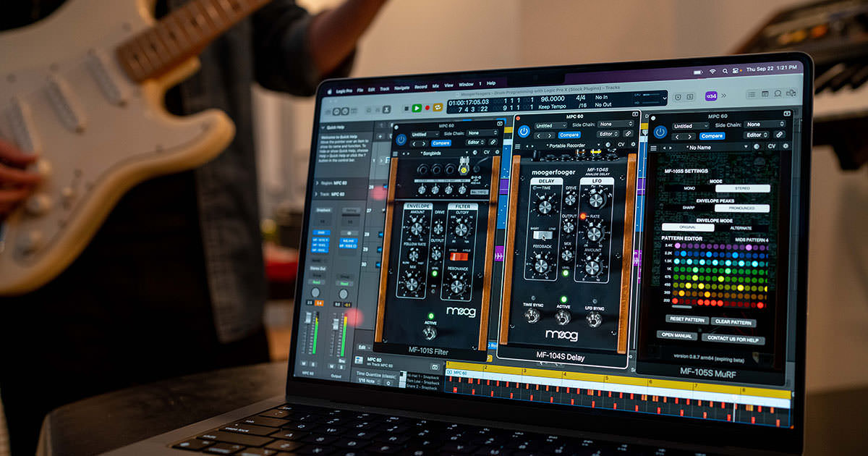This screenshot has height=456, width=868.
Task: Click the Apple menu icon
Action: pyautogui.click(x=329, y=91)
